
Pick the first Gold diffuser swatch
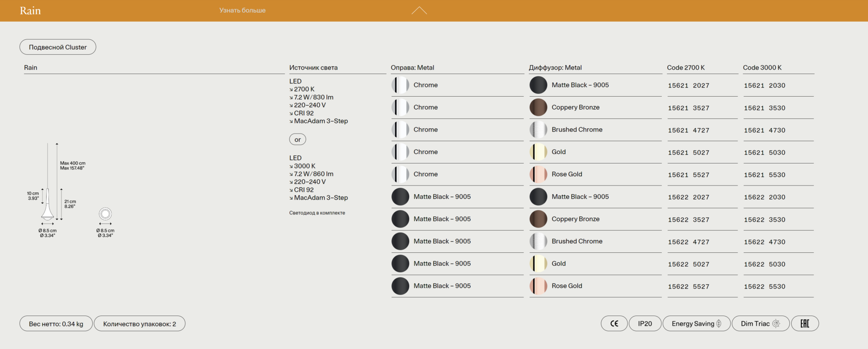tap(538, 152)
